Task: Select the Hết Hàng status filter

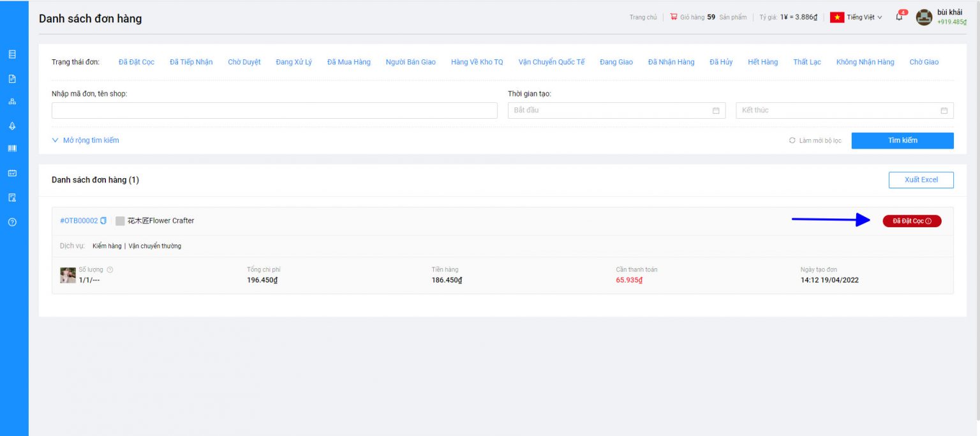Action: click(763, 62)
